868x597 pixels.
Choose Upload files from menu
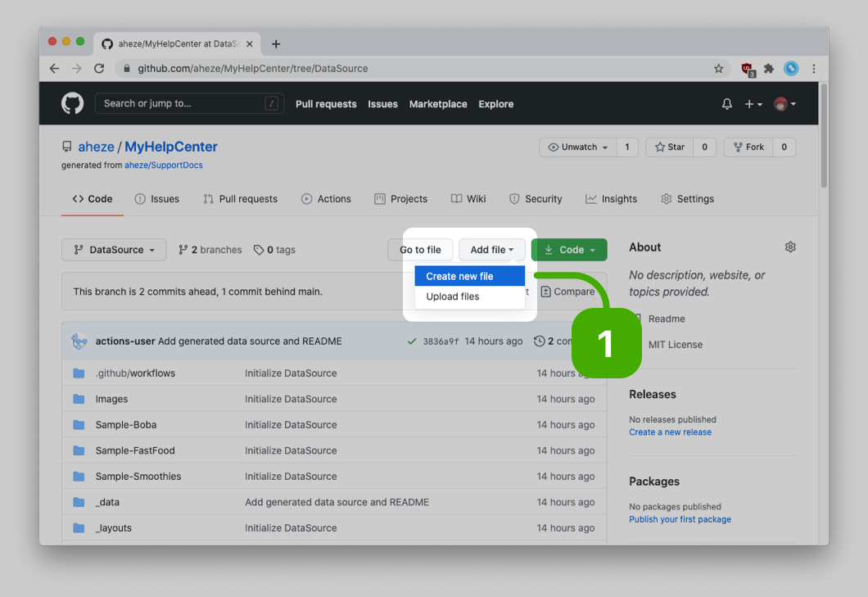point(453,296)
